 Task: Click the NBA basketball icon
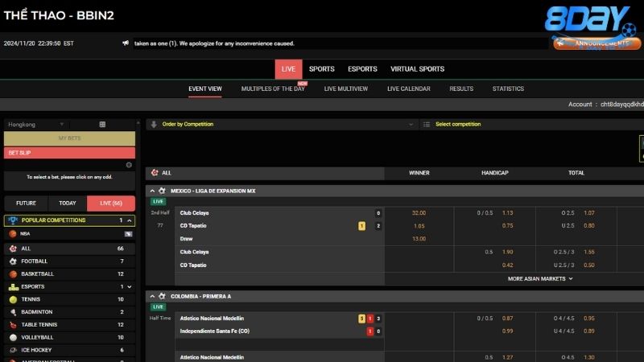coord(13,233)
